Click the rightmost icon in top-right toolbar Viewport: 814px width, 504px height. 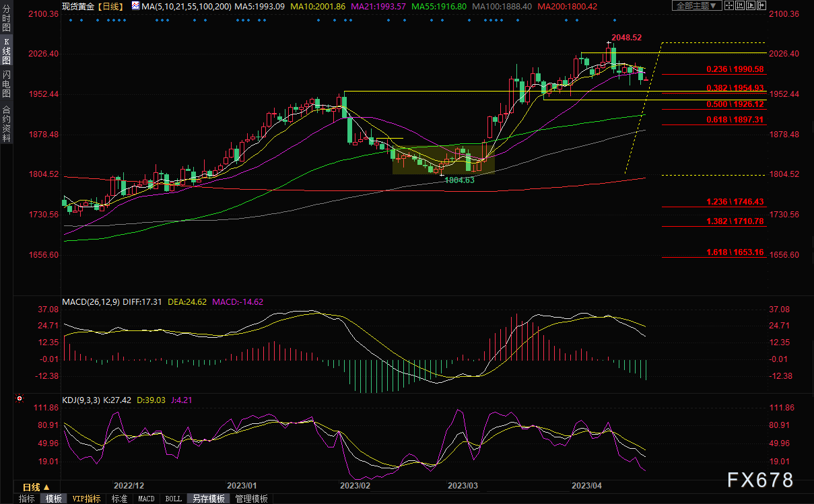pos(761,5)
